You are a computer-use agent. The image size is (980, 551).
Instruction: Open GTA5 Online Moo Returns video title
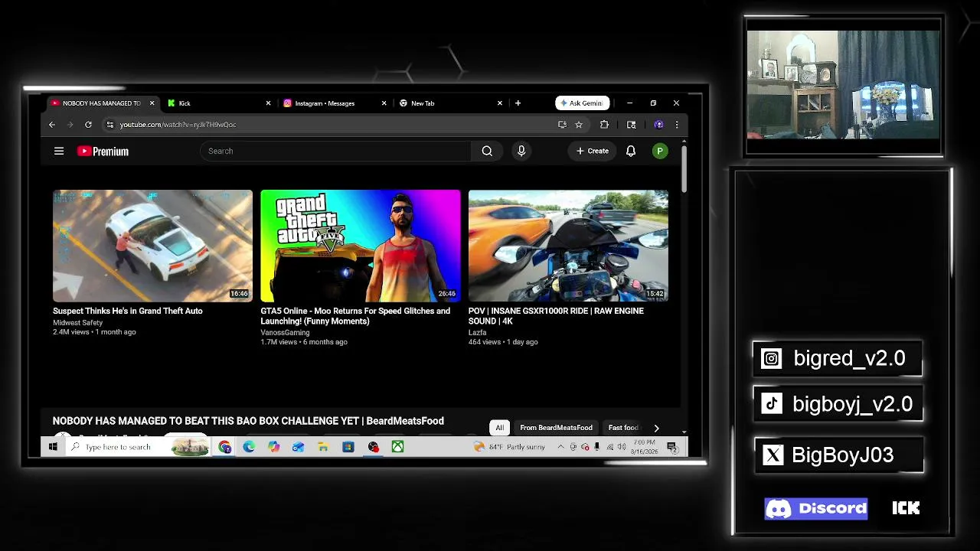pyautogui.click(x=355, y=316)
